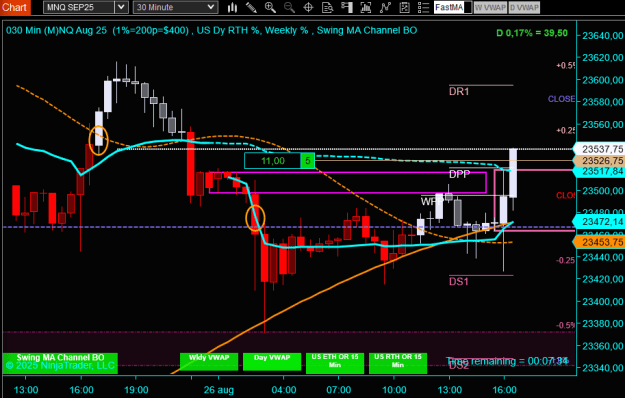Click the chart title indicator text
Image resolution: width=625 pixels, height=398 pixels.
point(211,30)
